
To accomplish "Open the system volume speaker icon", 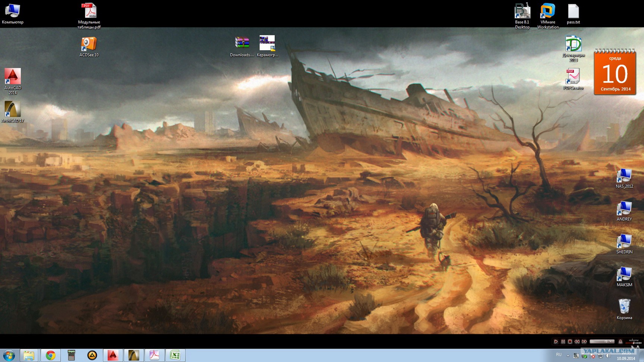I will point(608,356).
